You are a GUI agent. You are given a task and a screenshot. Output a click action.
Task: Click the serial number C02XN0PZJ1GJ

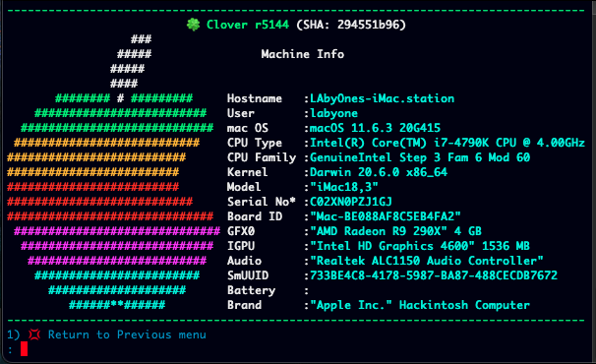click(351, 202)
